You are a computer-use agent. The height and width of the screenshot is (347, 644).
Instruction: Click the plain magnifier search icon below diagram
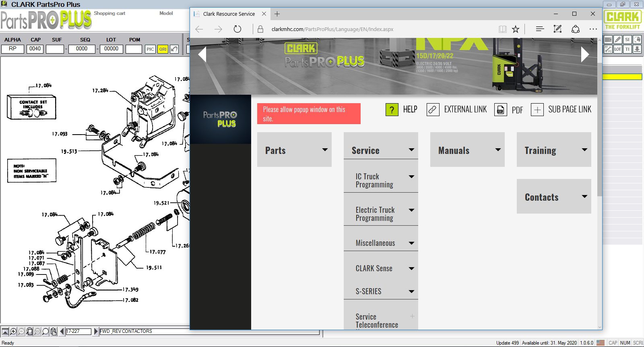click(45, 331)
